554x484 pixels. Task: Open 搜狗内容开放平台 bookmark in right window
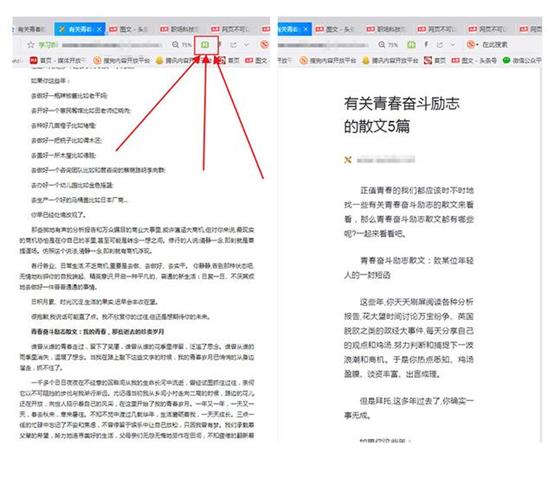click(x=328, y=60)
